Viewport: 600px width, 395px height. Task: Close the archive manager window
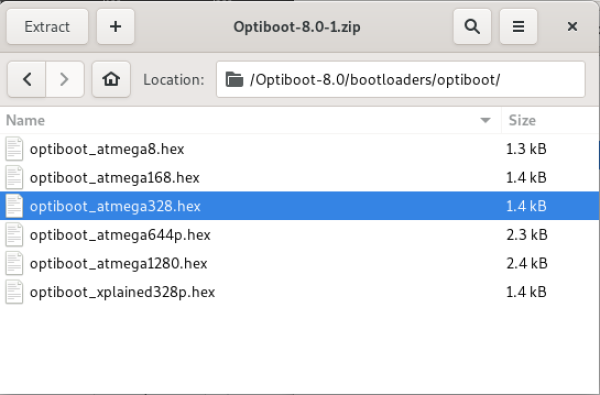[x=572, y=27]
